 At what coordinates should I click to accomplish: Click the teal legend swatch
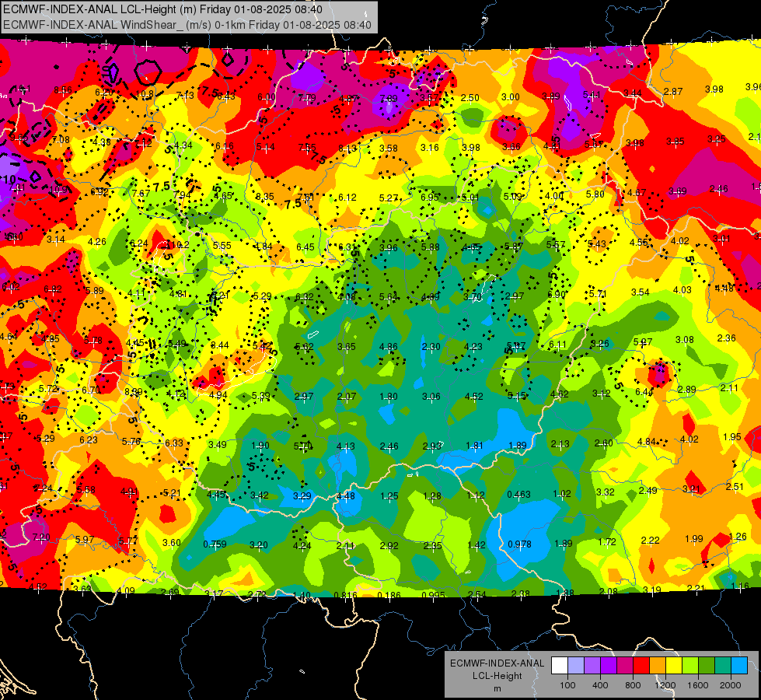pyautogui.click(x=723, y=666)
